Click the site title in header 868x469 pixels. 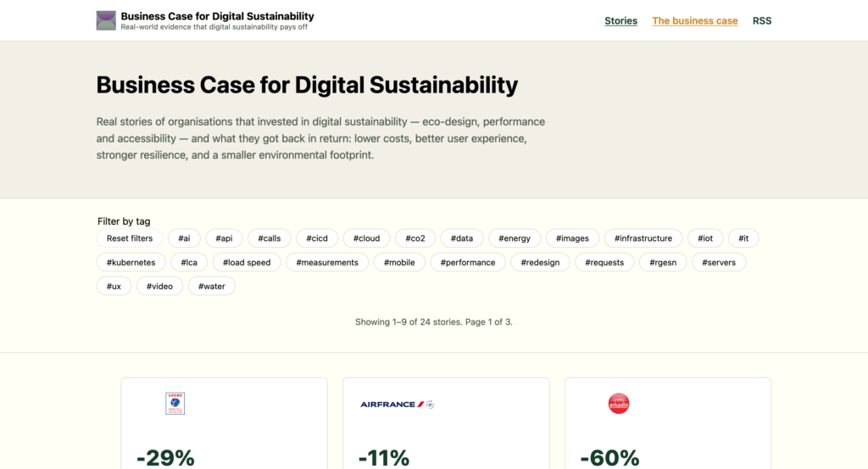point(217,16)
